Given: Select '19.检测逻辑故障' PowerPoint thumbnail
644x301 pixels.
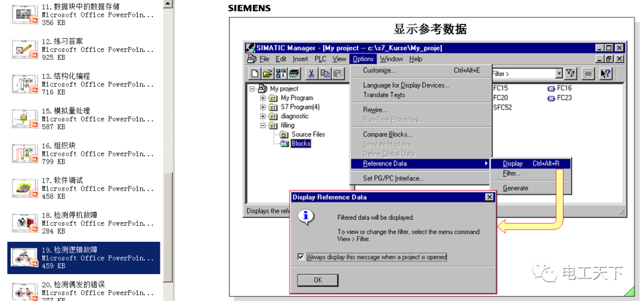Looking at the screenshot, I should point(24,258).
